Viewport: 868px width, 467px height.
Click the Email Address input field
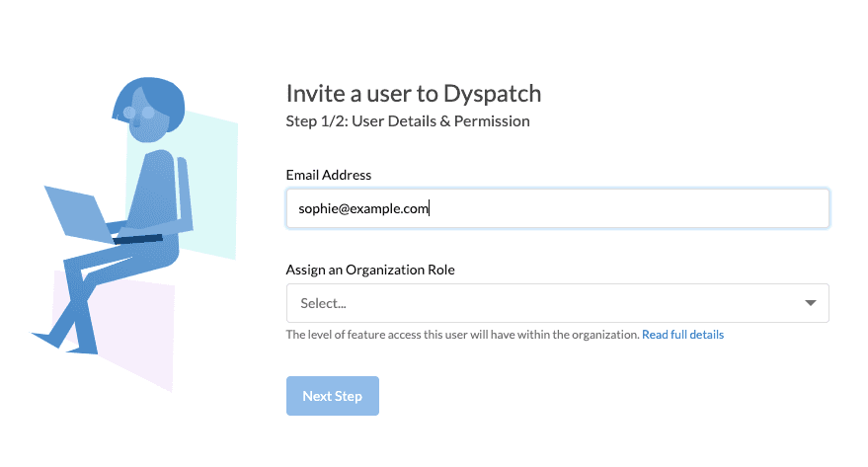[x=558, y=208]
